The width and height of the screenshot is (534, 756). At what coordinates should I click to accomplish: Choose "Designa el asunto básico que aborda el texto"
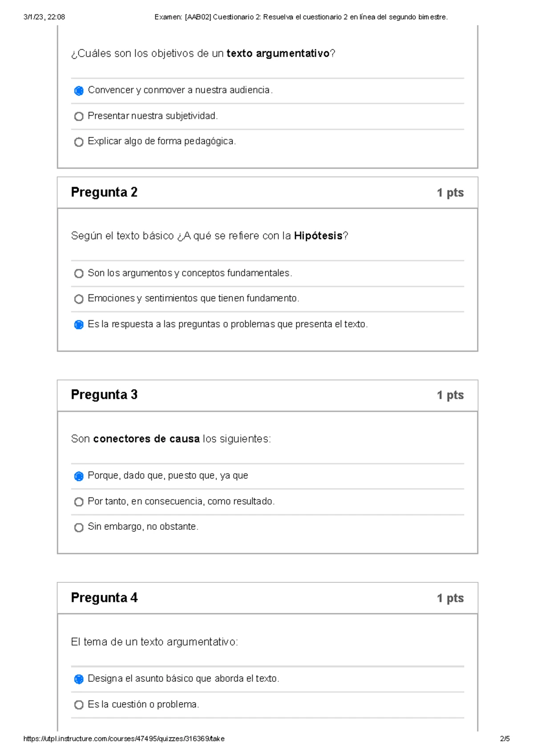(x=78, y=679)
